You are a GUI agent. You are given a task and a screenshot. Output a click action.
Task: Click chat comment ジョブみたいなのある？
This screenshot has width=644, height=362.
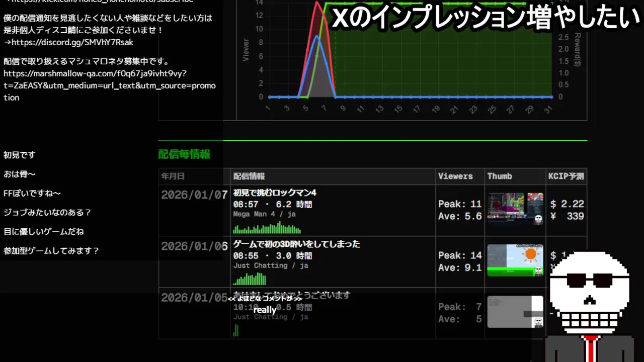[47, 212]
